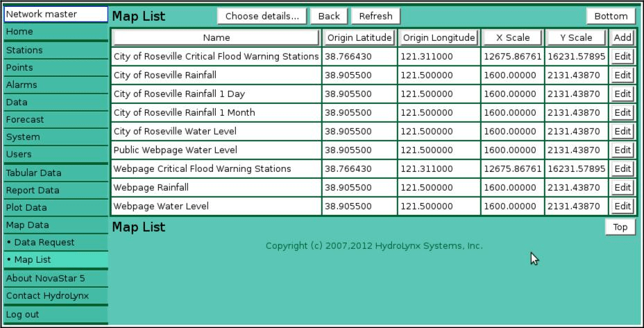Image resolution: width=644 pixels, height=328 pixels.
Task: Edit the Webpage Water Level map
Action: (622, 206)
